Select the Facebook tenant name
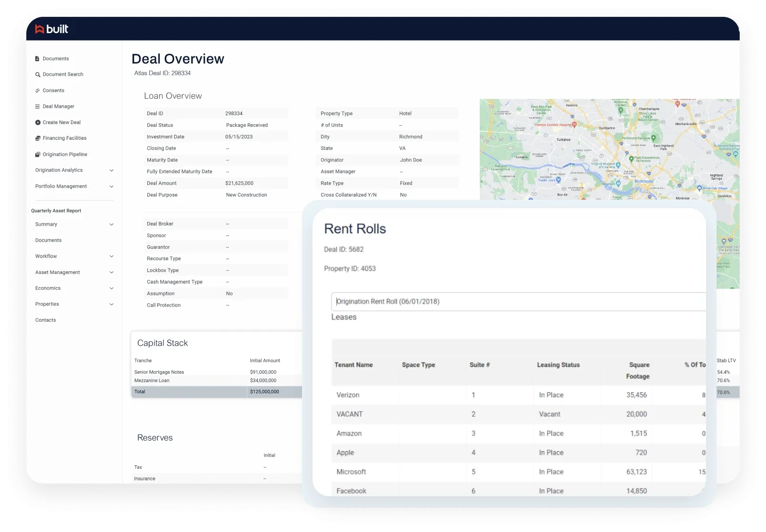766x532 pixels. (351, 491)
